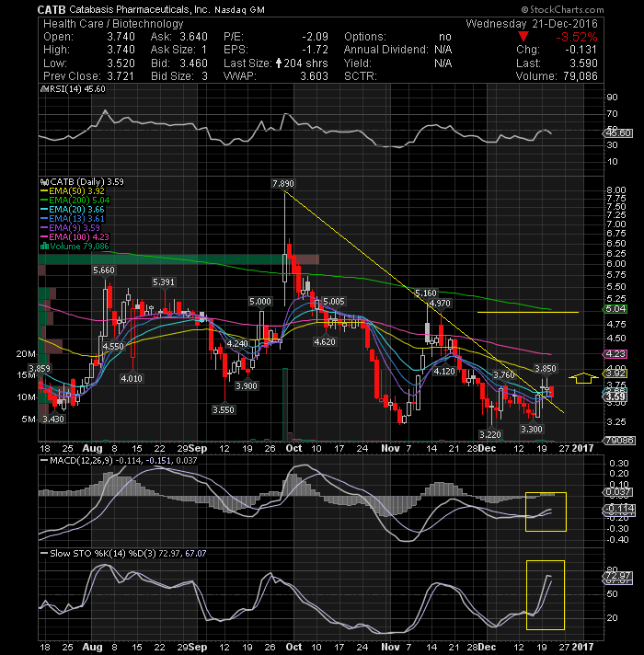Click the 5.160 November high price label
Viewport: 644px width, 655px height.
tap(426, 293)
